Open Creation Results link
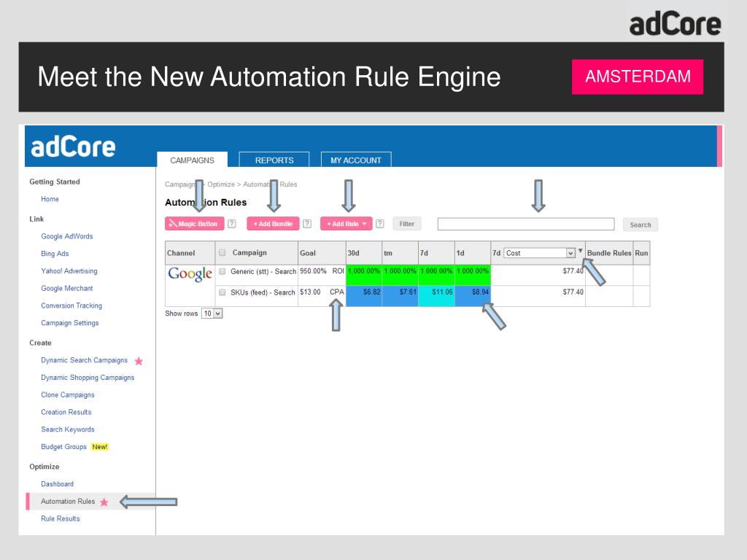This screenshot has width=747, height=560. (x=66, y=413)
